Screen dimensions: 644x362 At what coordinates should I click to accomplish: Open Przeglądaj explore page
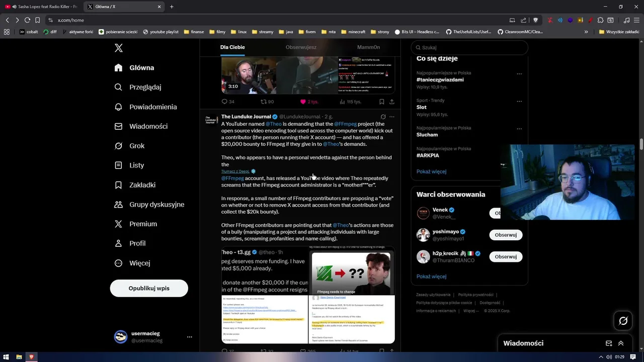[x=138, y=87]
